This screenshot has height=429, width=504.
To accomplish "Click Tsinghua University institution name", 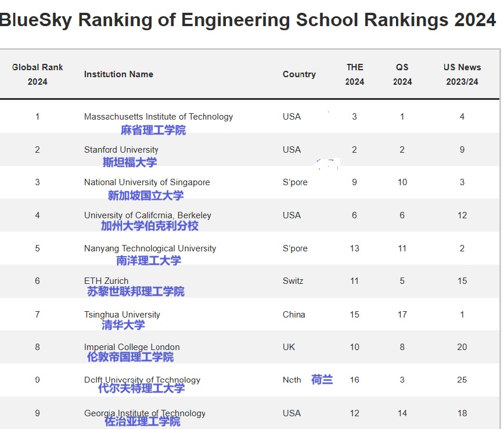I will click(x=122, y=315).
